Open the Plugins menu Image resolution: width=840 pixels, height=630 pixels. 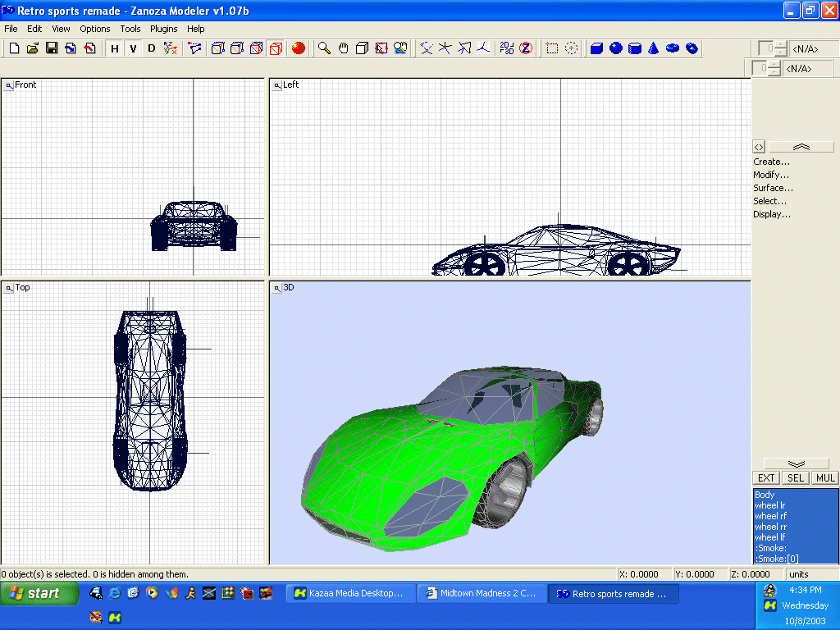(163, 29)
